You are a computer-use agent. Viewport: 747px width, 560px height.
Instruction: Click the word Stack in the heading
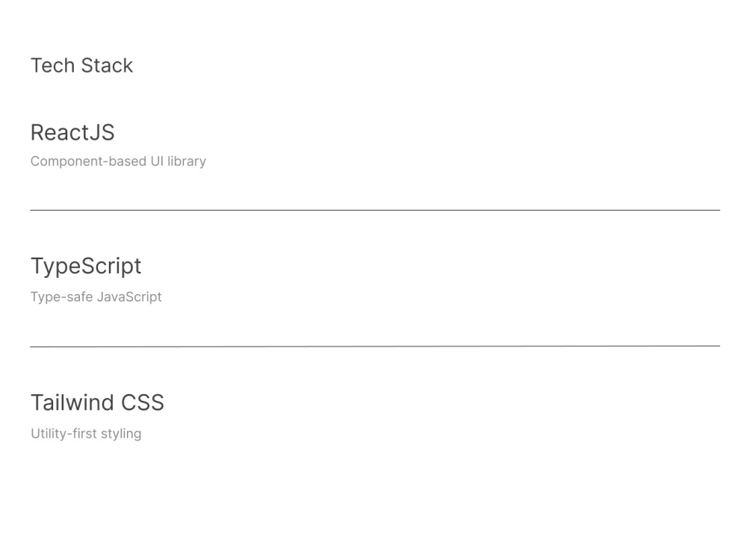pos(107,66)
